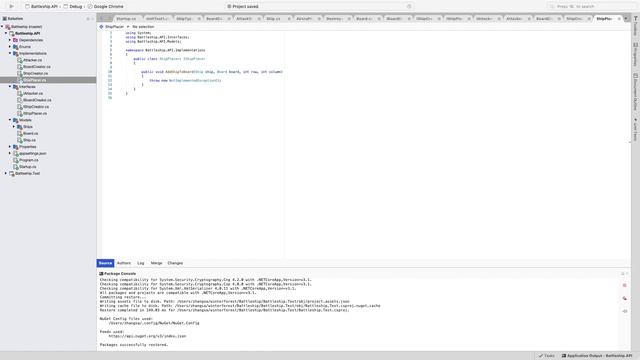
Task: Open the Tasks status bar pad
Action: coord(547,356)
